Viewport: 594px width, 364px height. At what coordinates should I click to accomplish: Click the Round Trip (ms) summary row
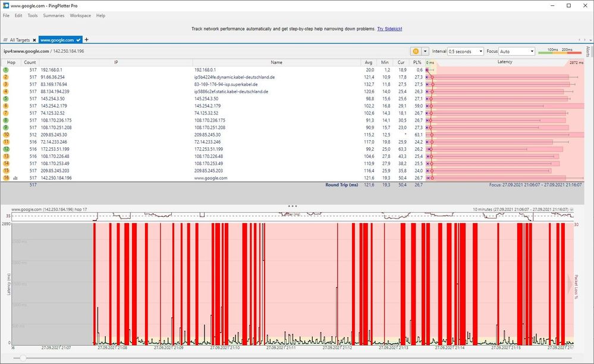click(292, 185)
